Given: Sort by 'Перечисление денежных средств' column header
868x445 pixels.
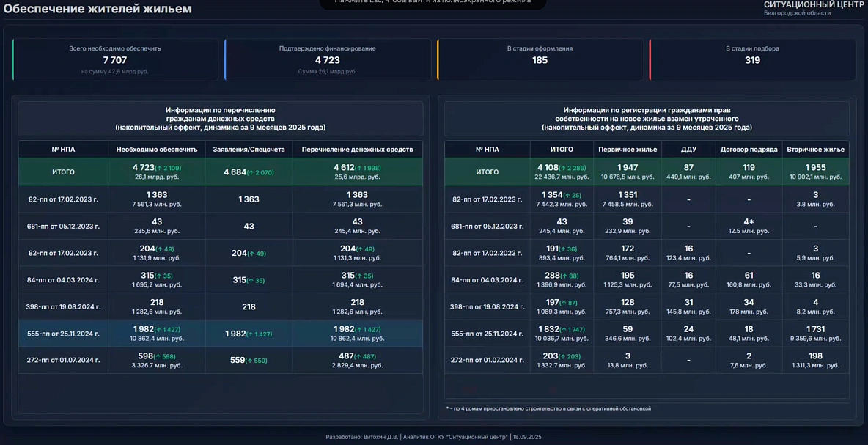Looking at the screenshot, I should [358, 150].
